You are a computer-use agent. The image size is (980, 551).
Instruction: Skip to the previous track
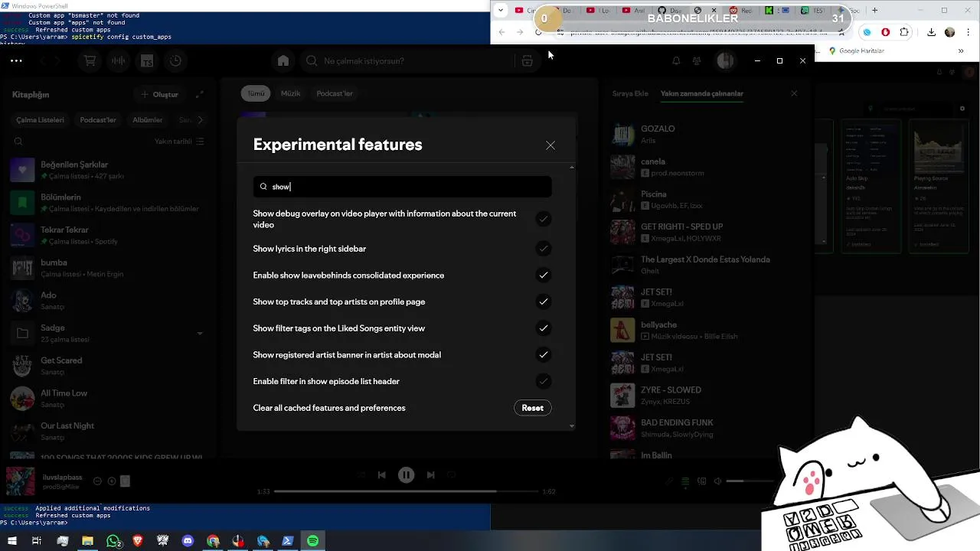381,475
